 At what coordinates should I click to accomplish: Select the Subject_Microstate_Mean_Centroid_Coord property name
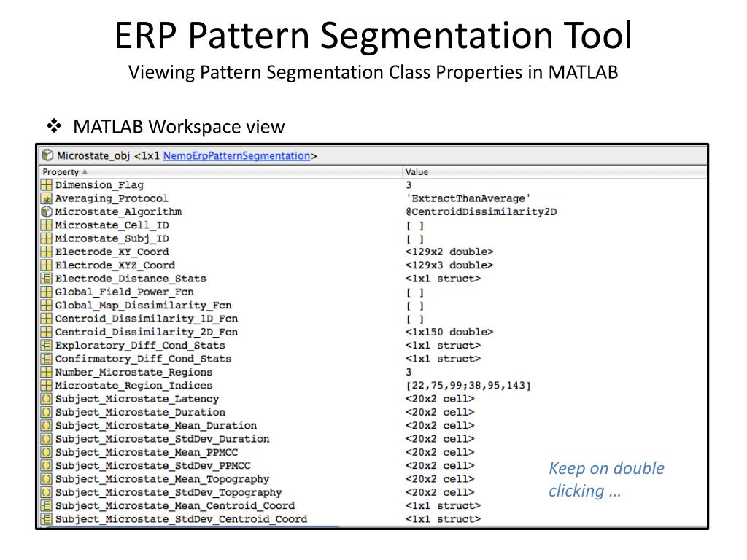click(175, 505)
